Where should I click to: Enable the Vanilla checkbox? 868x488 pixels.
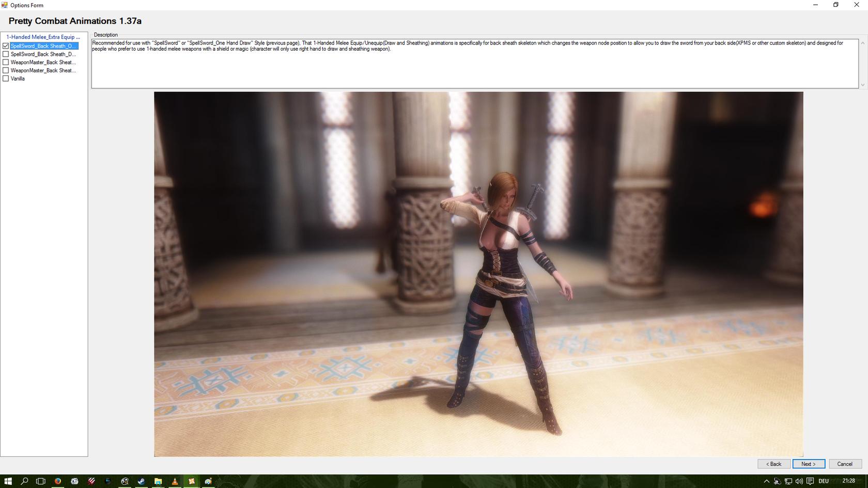click(x=6, y=78)
